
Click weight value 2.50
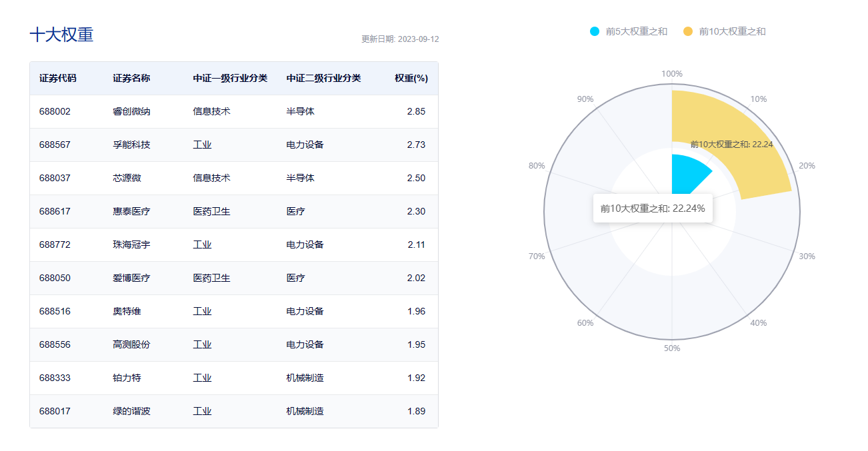(416, 178)
